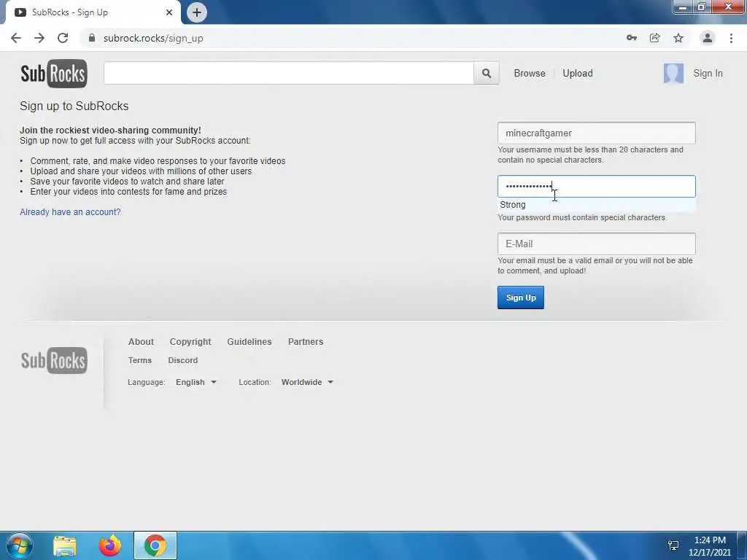This screenshot has height=560, width=747.
Task: Bookmark this page with the star icon
Action: pyautogui.click(x=678, y=38)
